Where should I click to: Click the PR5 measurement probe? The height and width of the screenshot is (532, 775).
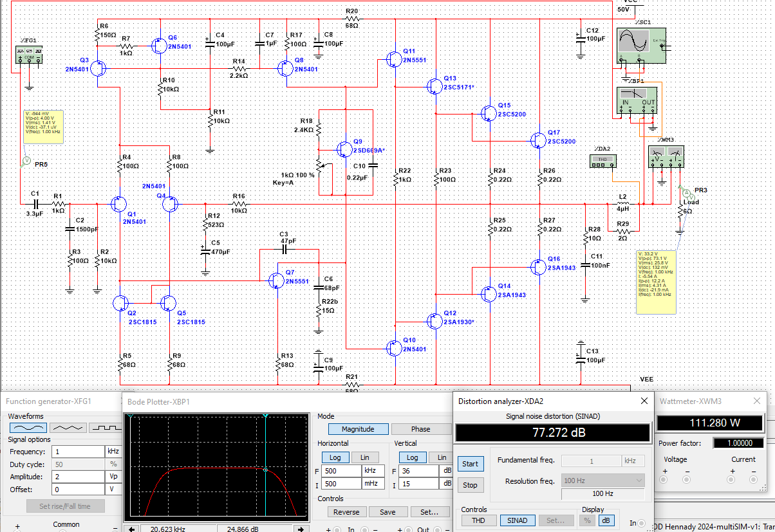tap(26, 161)
